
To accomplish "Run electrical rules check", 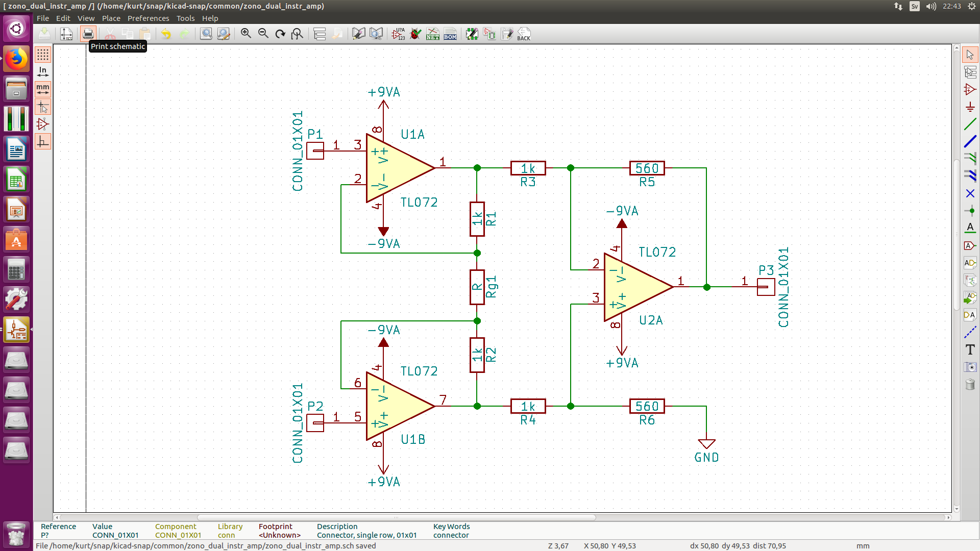I will 416,34.
